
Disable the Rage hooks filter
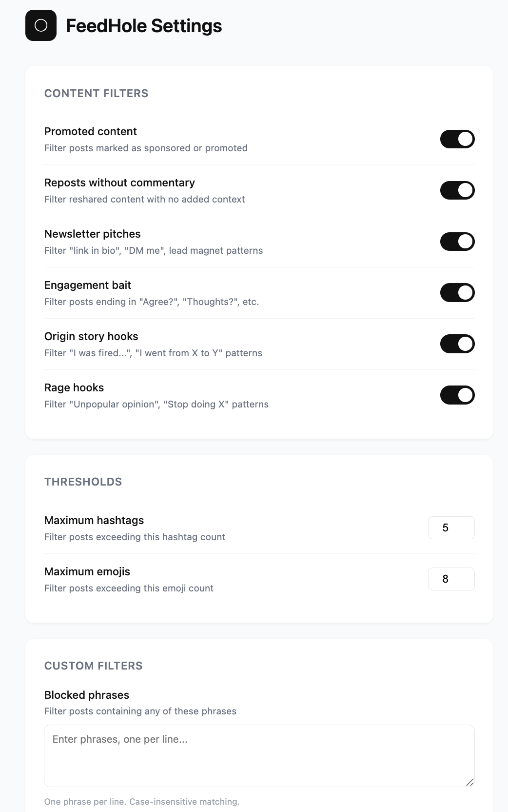tap(457, 395)
